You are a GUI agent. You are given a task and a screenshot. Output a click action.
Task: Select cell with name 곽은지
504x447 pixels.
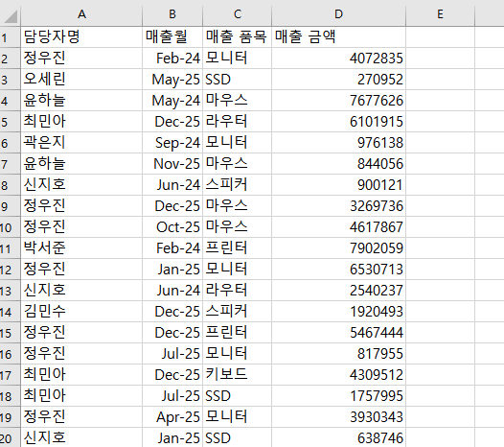tap(81, 143)
